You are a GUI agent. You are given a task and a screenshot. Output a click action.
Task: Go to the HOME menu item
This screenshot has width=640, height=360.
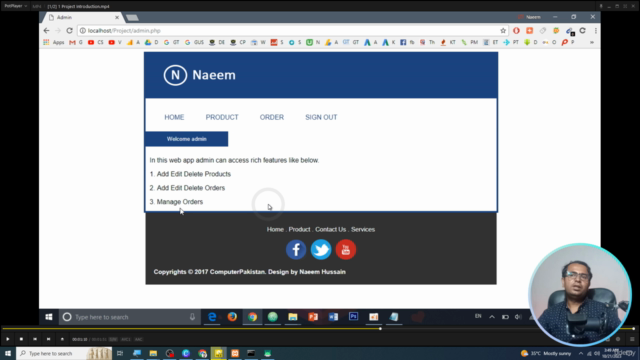(x=174, y=117)
